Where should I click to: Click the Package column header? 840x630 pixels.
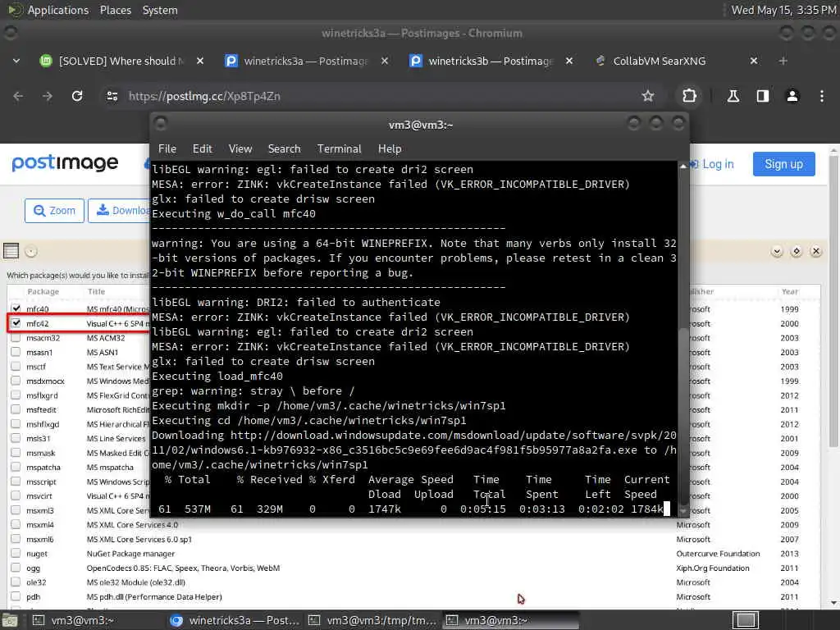point(43,291)
